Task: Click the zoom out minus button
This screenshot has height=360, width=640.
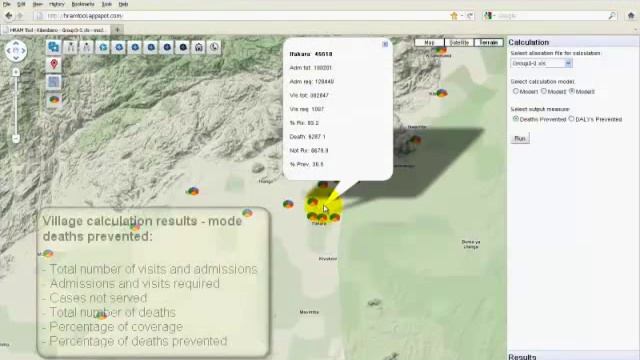Action: (16, 139)
